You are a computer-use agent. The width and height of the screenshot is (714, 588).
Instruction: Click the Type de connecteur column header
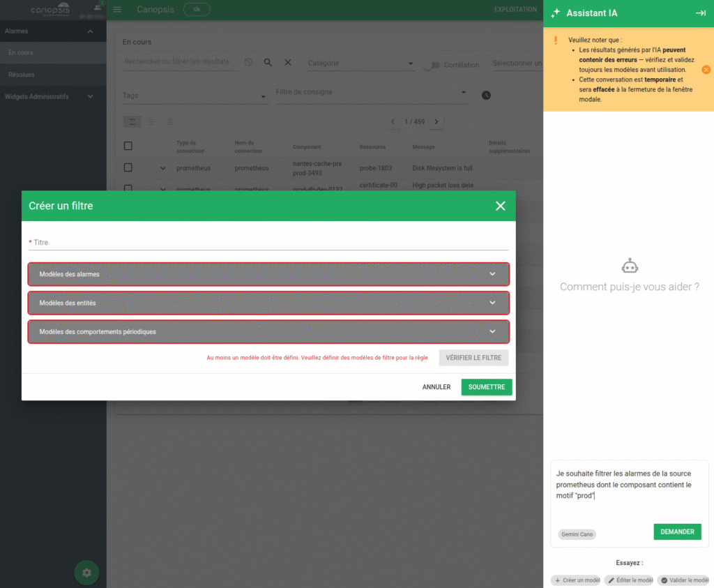190,146
